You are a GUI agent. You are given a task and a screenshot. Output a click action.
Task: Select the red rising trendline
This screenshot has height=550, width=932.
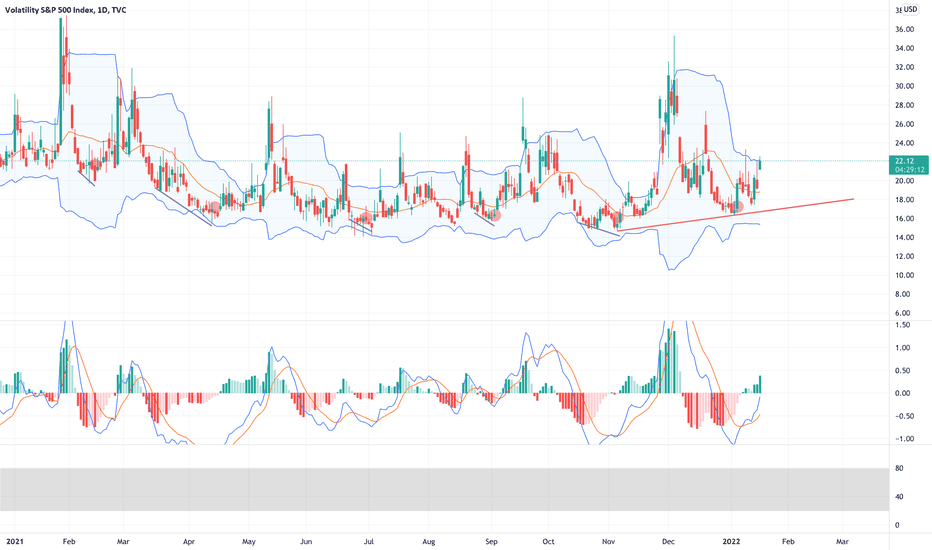736,215
